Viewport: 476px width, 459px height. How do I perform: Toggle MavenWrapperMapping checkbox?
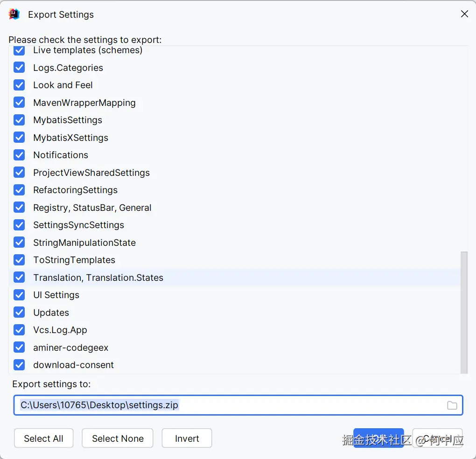coord(19,103)
